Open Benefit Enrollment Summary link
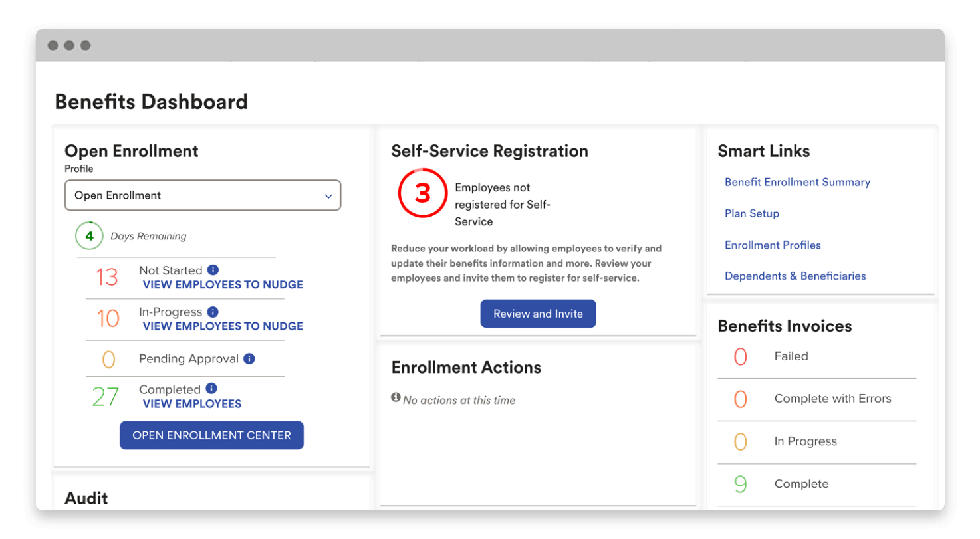The height and width of the screenshot is (539, 980). pos(797,182)
